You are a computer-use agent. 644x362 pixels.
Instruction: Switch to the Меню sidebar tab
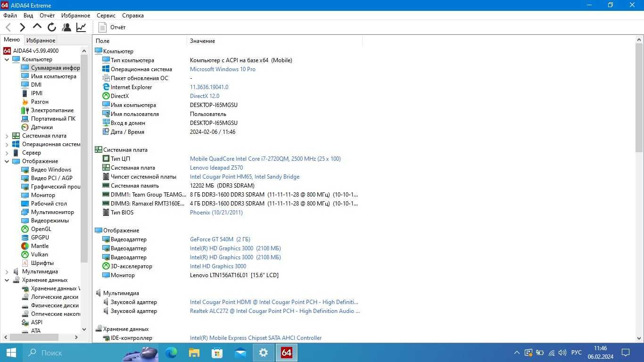(12, 40)
